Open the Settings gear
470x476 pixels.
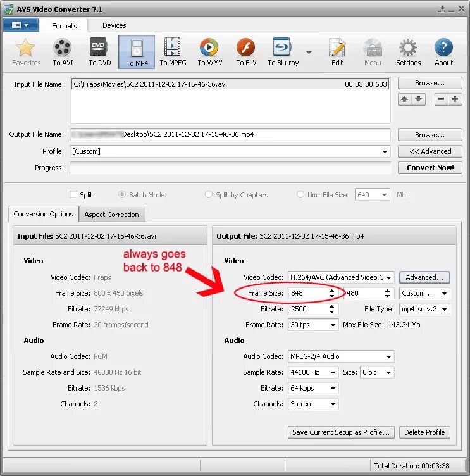pos(408,52)
